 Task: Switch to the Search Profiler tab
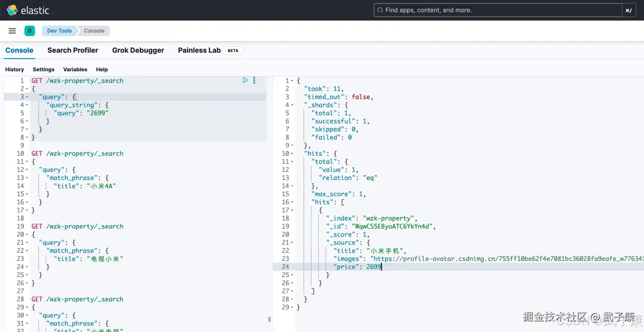[73, 50]
